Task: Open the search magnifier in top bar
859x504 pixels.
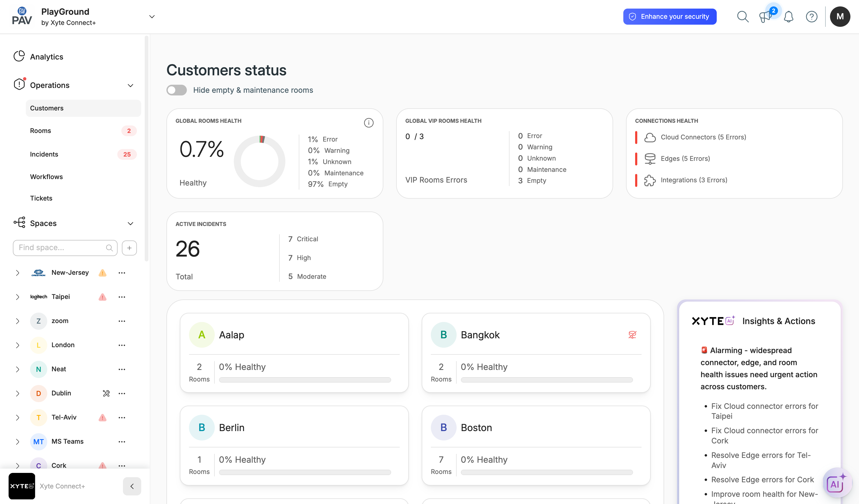Action: [742, 16]
